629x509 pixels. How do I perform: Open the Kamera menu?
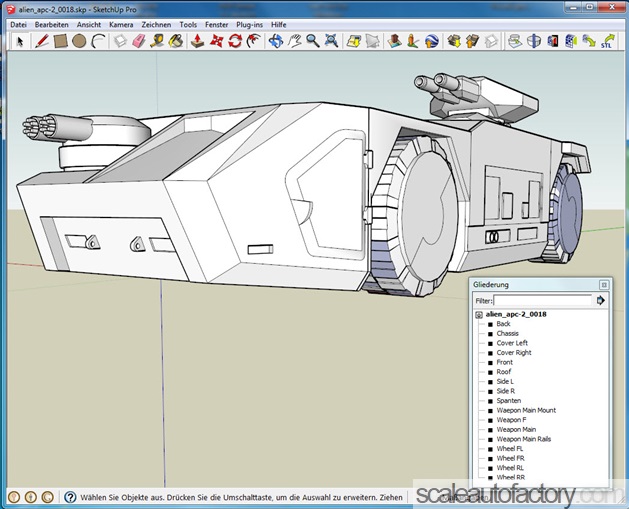pos(121,24)
